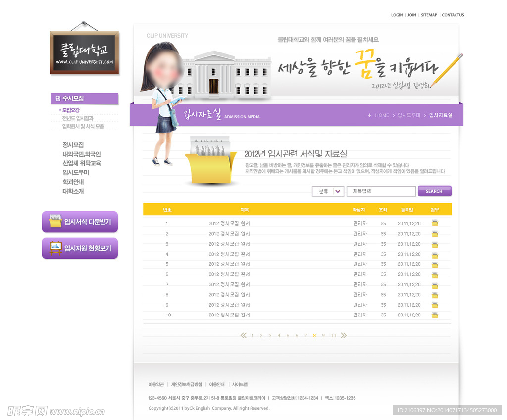507x420 pixels.
Task: Go to page 2 in pagination
Action: (x=261, y=336)
